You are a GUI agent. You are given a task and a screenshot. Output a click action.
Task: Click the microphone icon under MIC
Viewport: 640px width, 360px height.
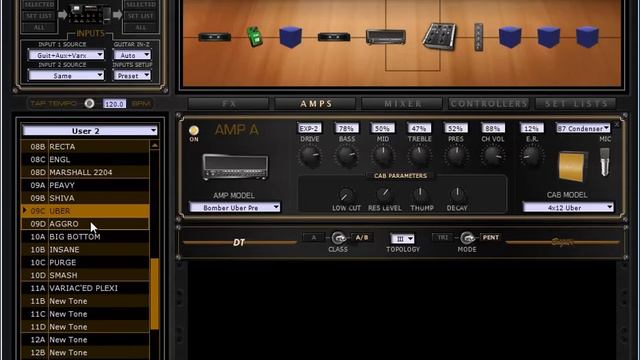point(604,162)
